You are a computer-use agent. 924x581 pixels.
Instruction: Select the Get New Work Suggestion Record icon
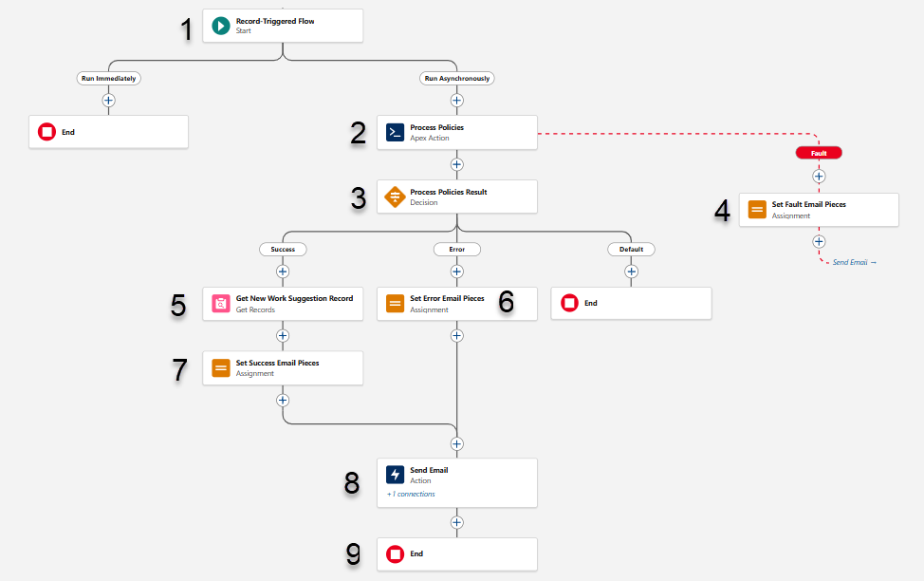point(220,303)
